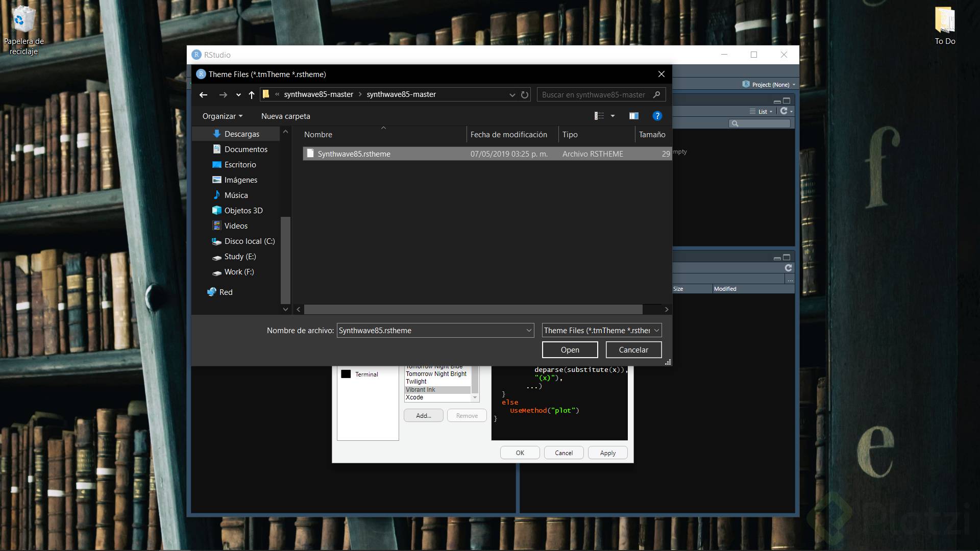Open Música in the sidebar
Image resolution: width=980 pixels, height=551 pixels.
coord(235,195)
